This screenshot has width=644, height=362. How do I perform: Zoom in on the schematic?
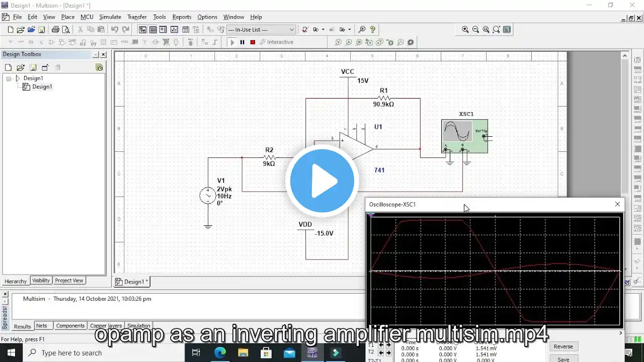(465, 30)
